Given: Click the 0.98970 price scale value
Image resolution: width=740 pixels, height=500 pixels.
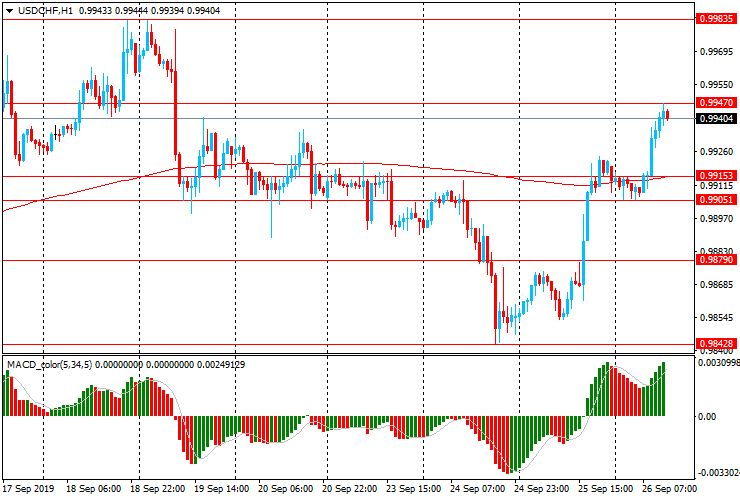Looking at the screenshot, I should pyautogui.click(x=716, y=219).
